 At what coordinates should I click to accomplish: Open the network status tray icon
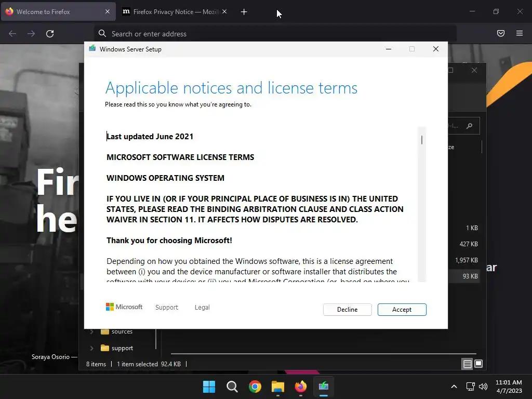(x=470, y=387)
